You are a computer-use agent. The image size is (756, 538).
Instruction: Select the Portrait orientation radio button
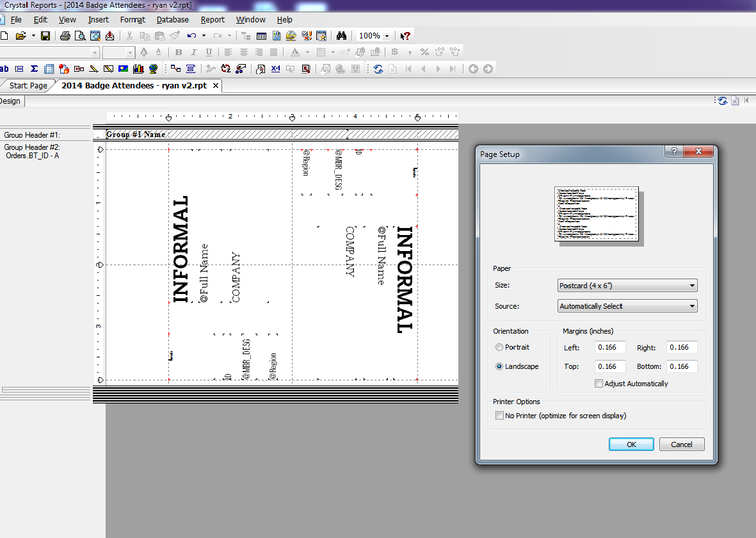(x=499, y=346)
